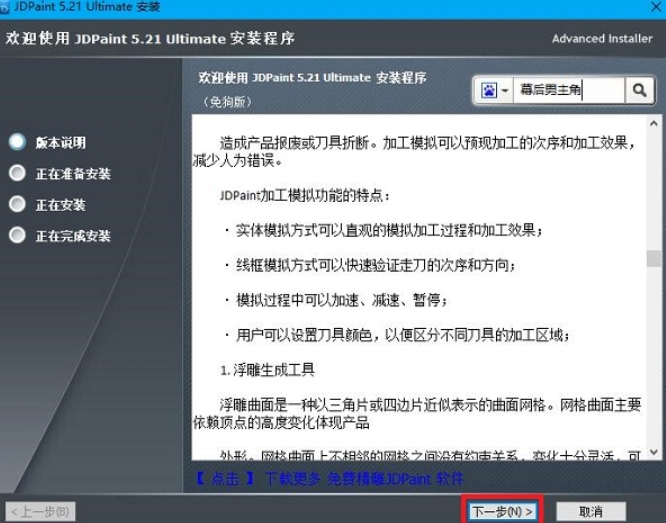Select the 正在准备安装 step indicator

tap(17, 173)
